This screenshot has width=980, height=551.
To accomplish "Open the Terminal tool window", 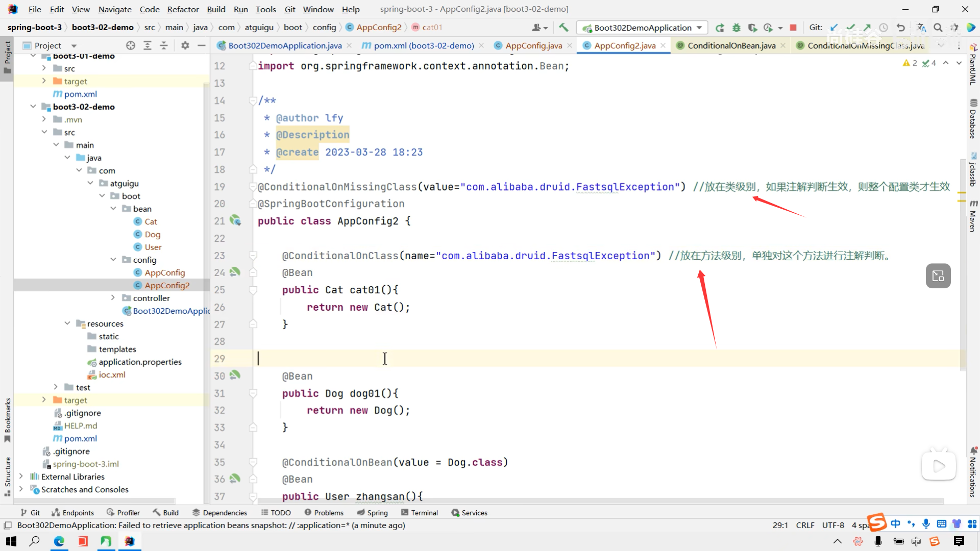I will click(420, 513).
